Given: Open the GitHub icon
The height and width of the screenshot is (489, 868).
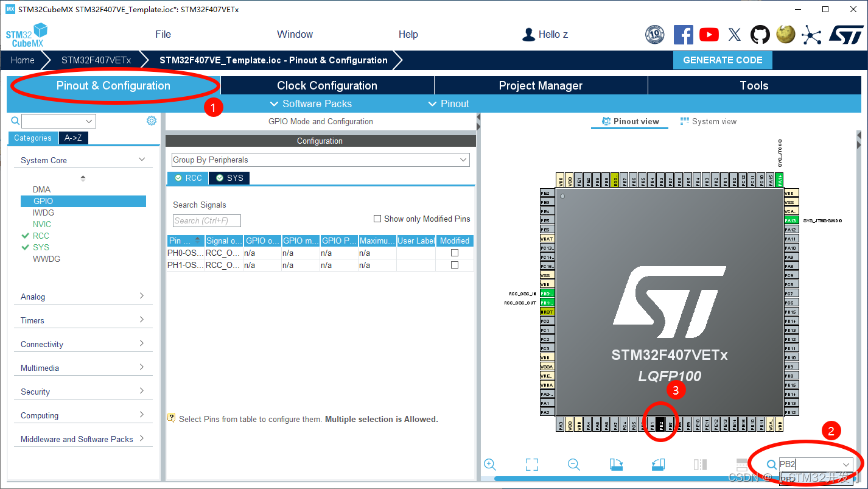Looking at the screenshot, I should 760,35.
